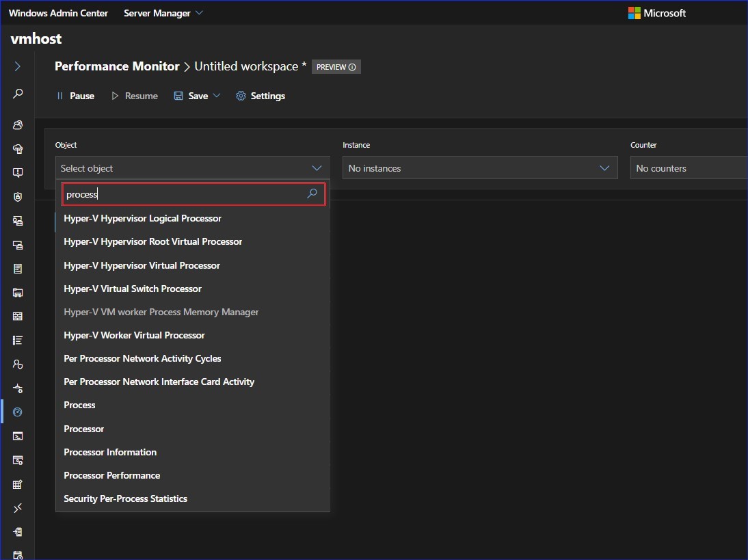Click the magnifier icon in the object search box
The image size is (748, 560).
(x=312, y=194)
